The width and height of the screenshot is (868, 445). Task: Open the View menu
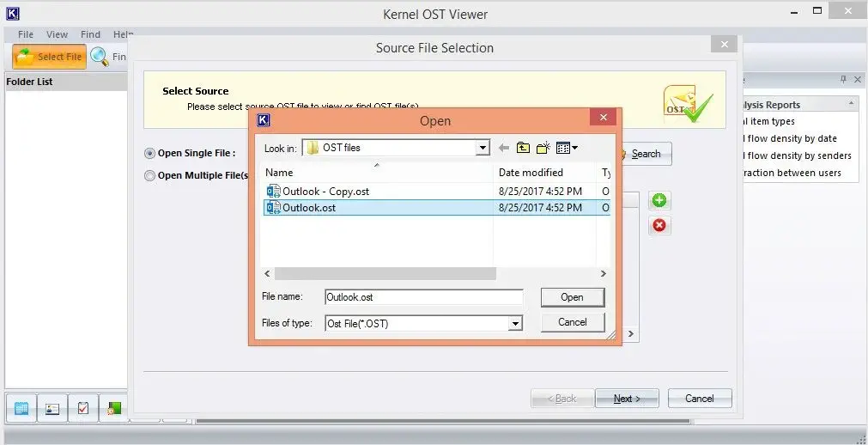(57, 34)
